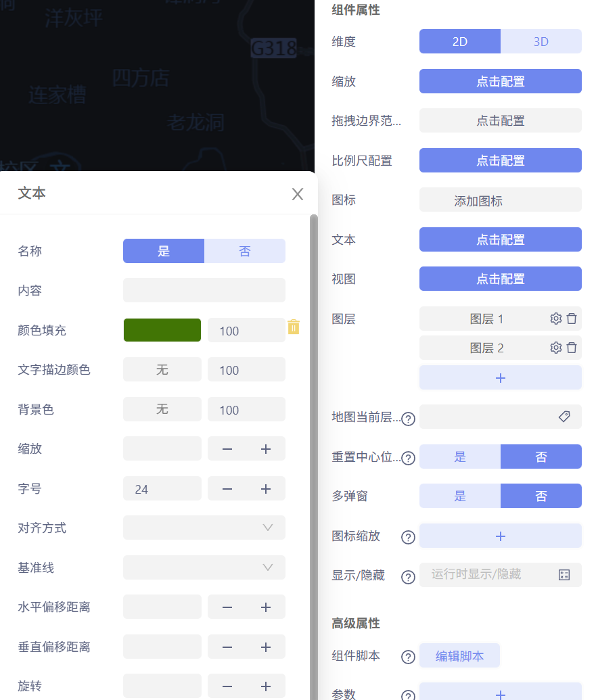Open the 对齐方式 dropdown
The height and width of the screenshot is (700, 596).
pyautogui.click(x=203, y=528)
